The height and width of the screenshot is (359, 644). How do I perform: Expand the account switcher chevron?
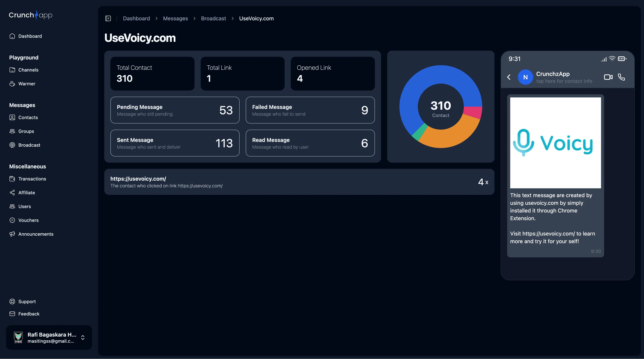point(83,337)
